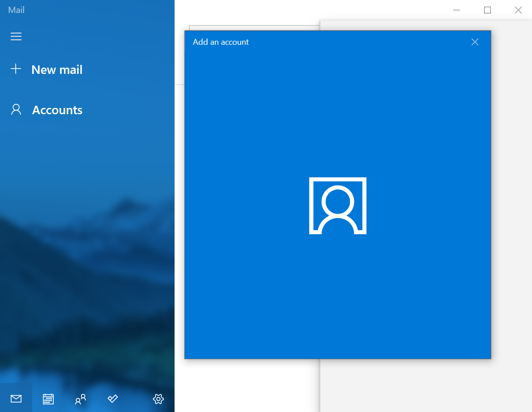532x412 pixels.
Task: Open the People contacts icon
Action: [x=81, y=399]
